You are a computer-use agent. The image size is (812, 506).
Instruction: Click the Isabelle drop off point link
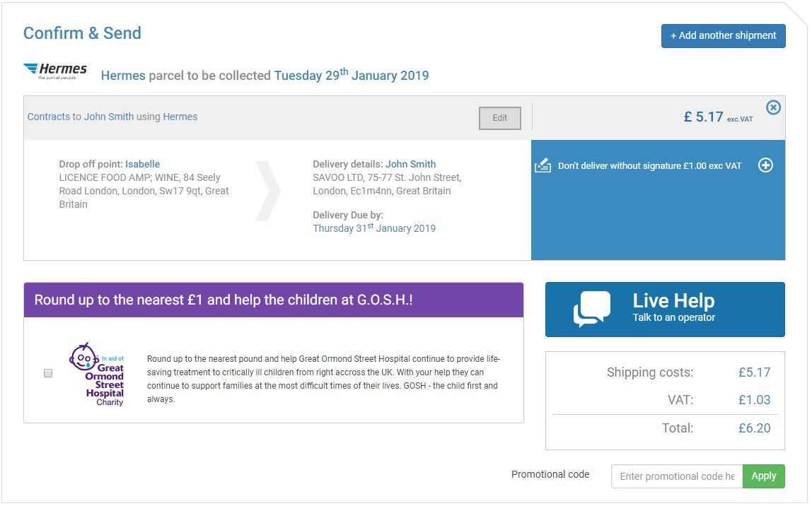141,163
